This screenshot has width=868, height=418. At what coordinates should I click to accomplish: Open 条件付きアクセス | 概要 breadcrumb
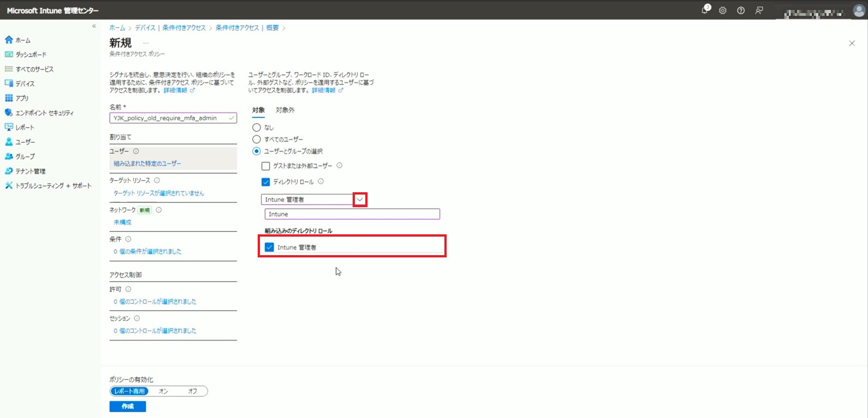[x=247, y=28]
